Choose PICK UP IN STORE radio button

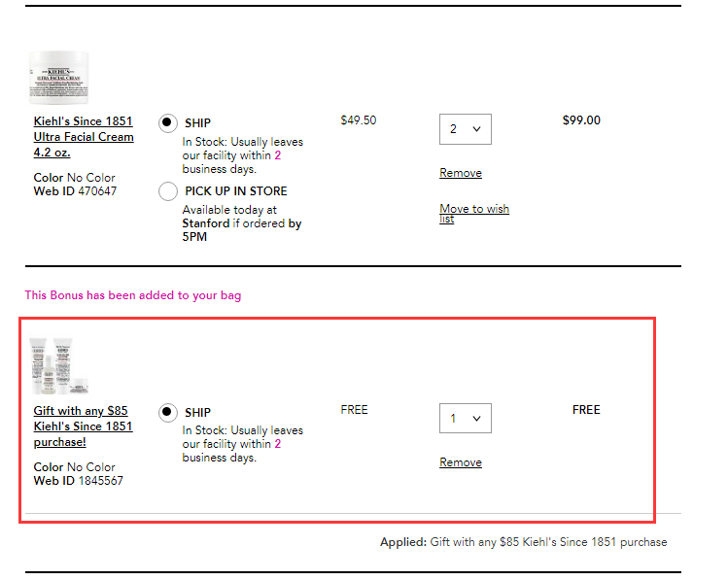167,191
